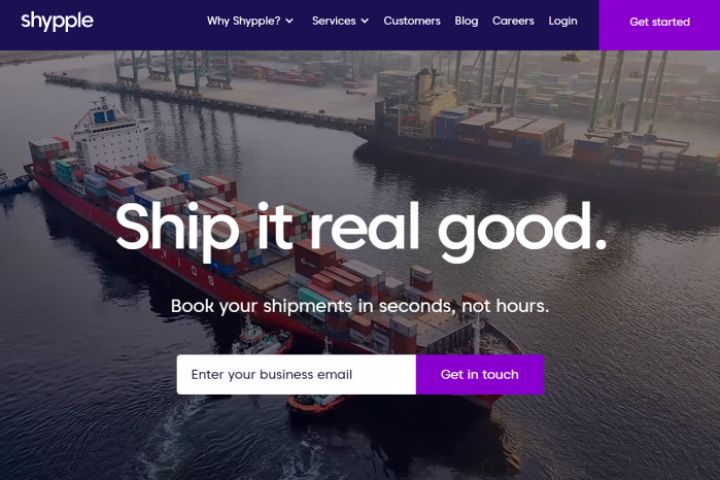Click the shypple logo in header
The width and height of the screenshot is (720, 480).
(x=57, y=21)
